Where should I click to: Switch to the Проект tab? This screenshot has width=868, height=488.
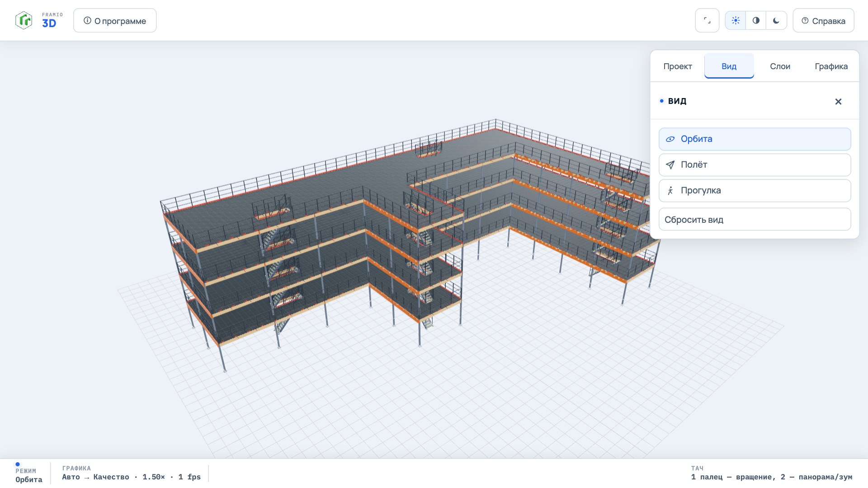pyautogui.click(x=678, y=66)
